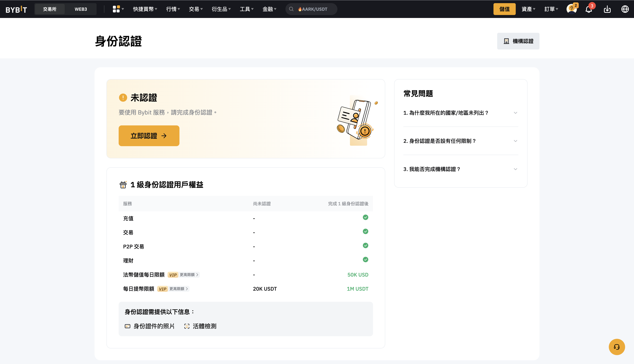Screen dimensions: 634x364
Task: Click the 身份認證 page heading
Action: (x=118, y=41)
